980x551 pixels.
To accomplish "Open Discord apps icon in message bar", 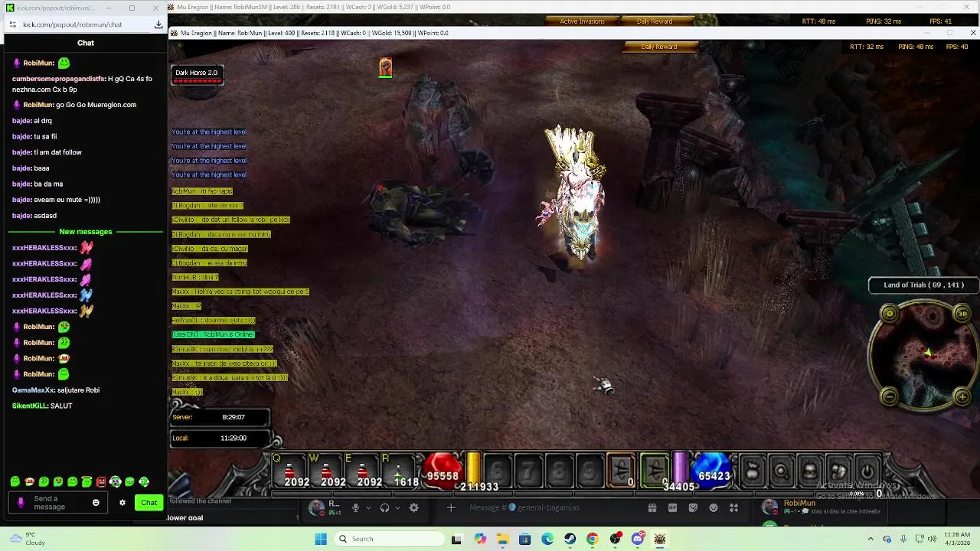I will click(733, 507).
